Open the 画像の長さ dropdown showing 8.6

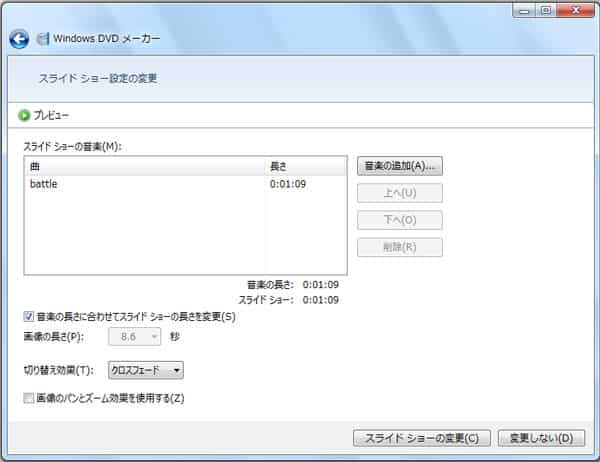(x=134, y=337)
